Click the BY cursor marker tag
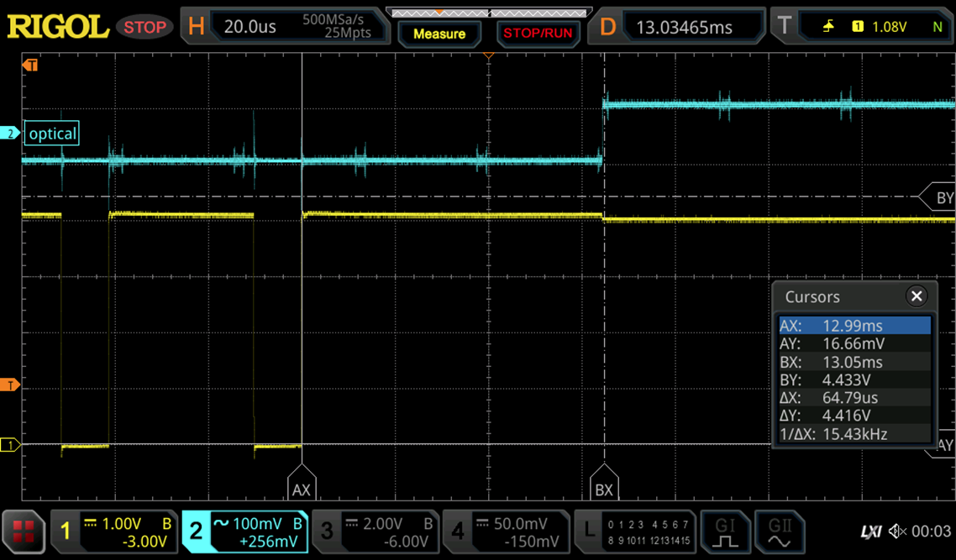This screenshot has height=560, width=956. pos(941,198)
